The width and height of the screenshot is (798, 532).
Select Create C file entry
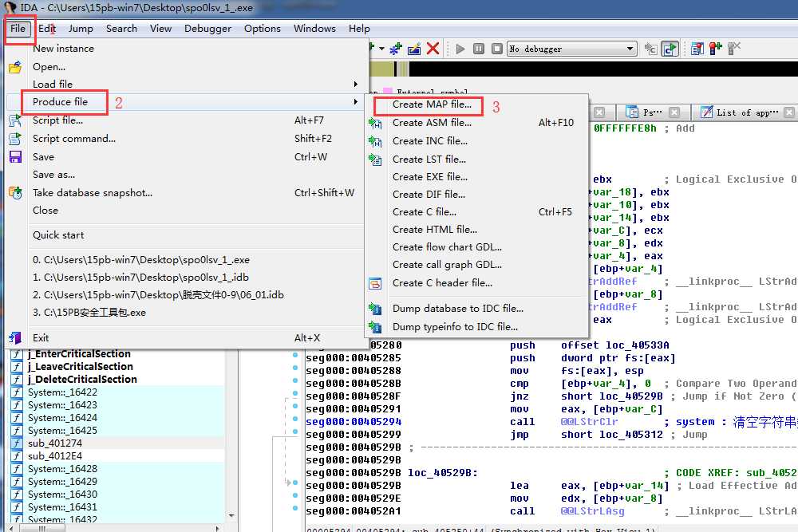coord(477,212)
